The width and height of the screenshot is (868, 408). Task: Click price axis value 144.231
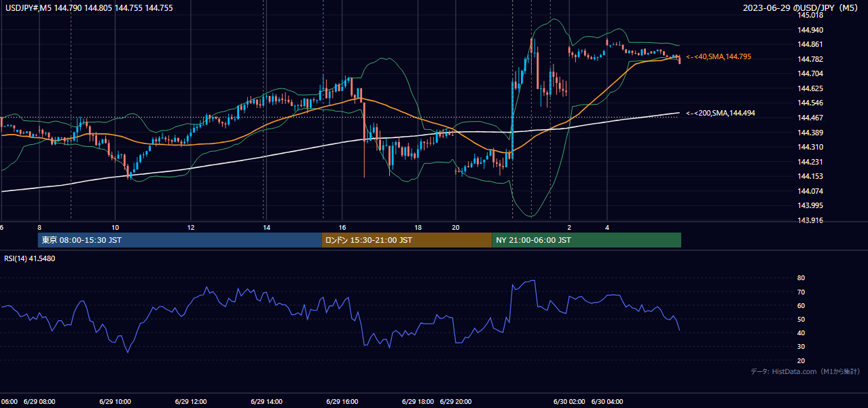810,162
